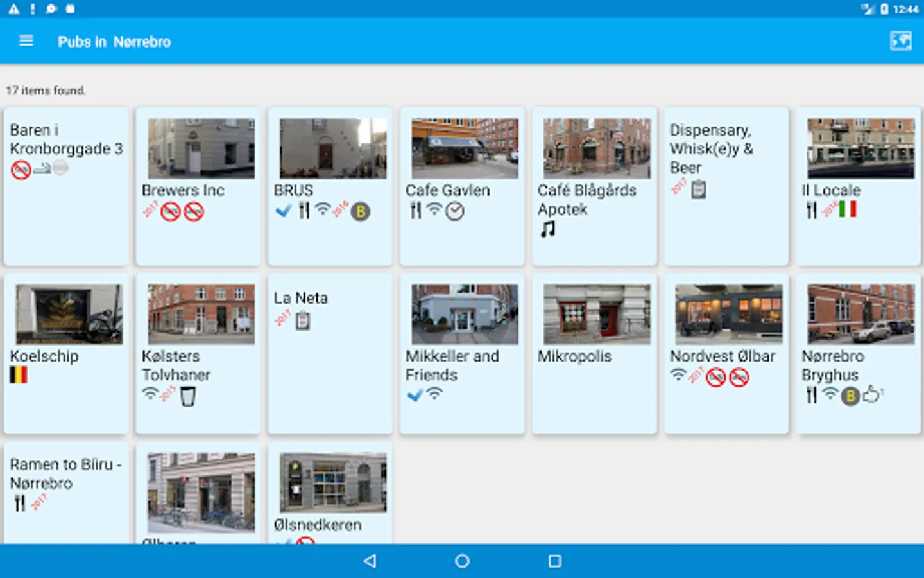Viewport: 924px width, 578px height.
Task: Open the Baren i Kronborggade 3 entry
Action: 66,186
